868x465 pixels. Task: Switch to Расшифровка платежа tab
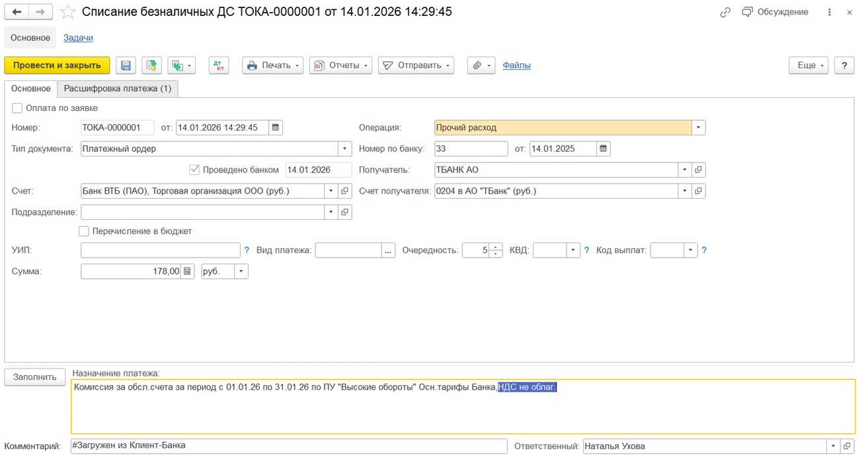coord(117,89)
